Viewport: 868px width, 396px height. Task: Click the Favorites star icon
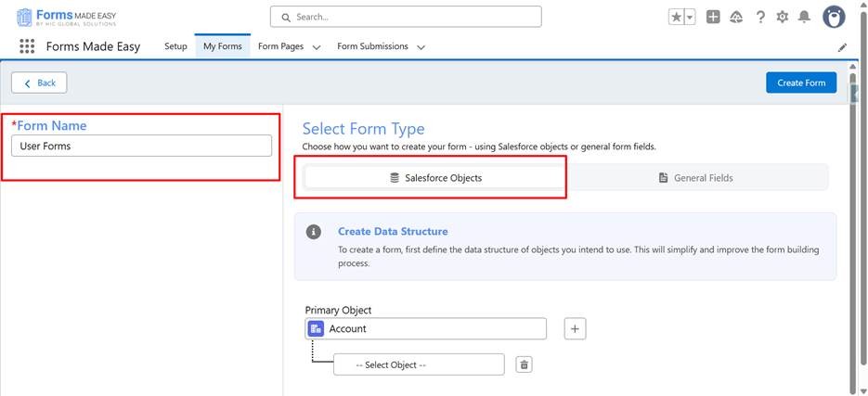676,17
